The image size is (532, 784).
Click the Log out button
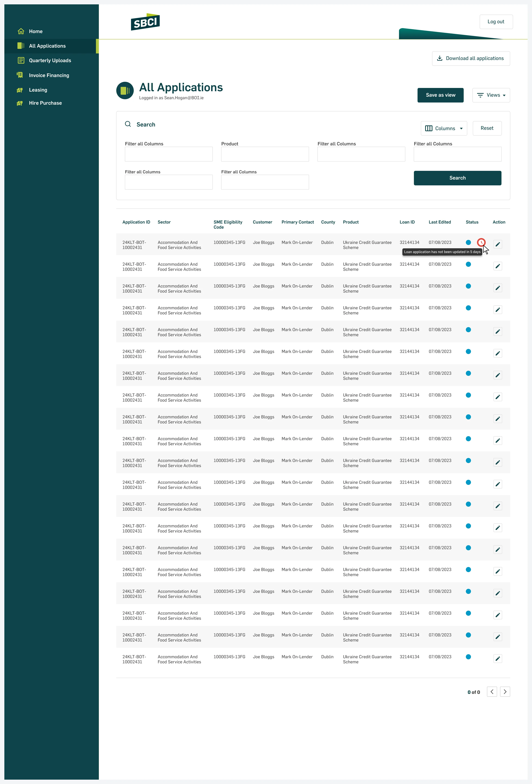click(x=496, y=22)
